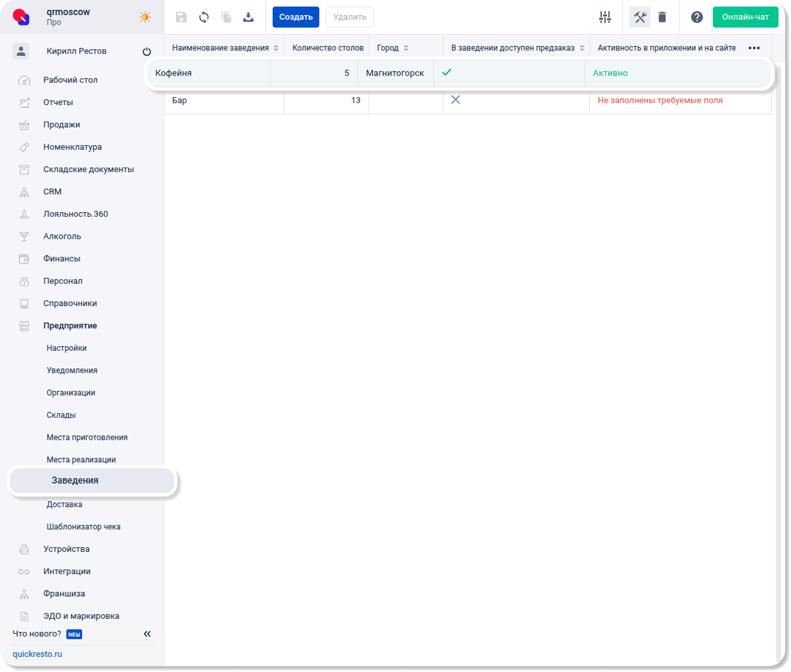Screen dimensions: 791x672
Task: Open the help question mark icon
Action: click(x=697, y=17)
